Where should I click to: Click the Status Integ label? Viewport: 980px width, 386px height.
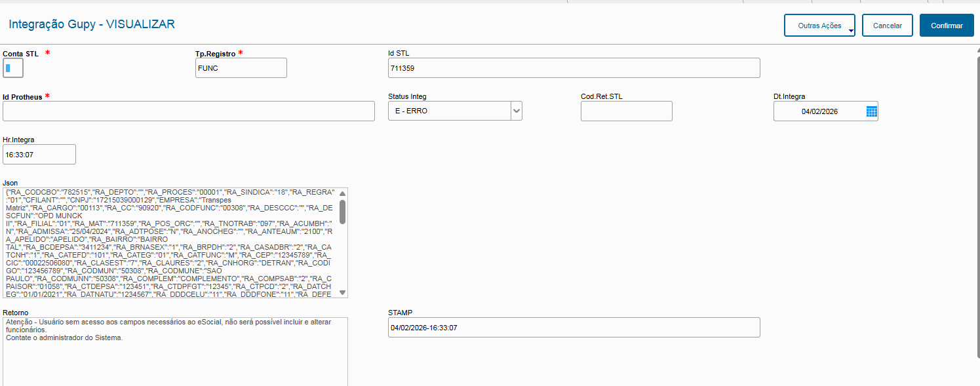coord(407,96)
